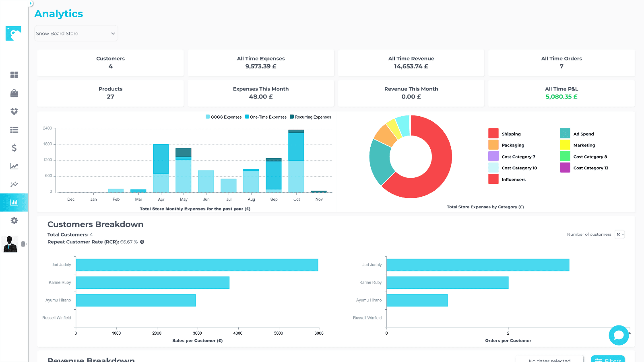
Task: Click the No dates selected date field
Action: click(x=549, y=360)
